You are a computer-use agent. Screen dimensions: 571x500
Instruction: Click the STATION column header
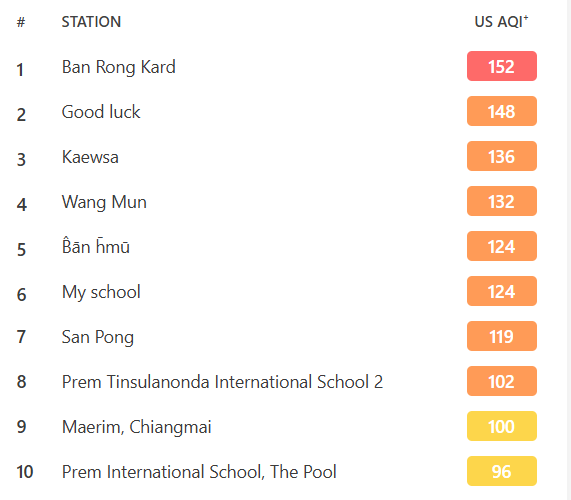[x=91, y=22]
